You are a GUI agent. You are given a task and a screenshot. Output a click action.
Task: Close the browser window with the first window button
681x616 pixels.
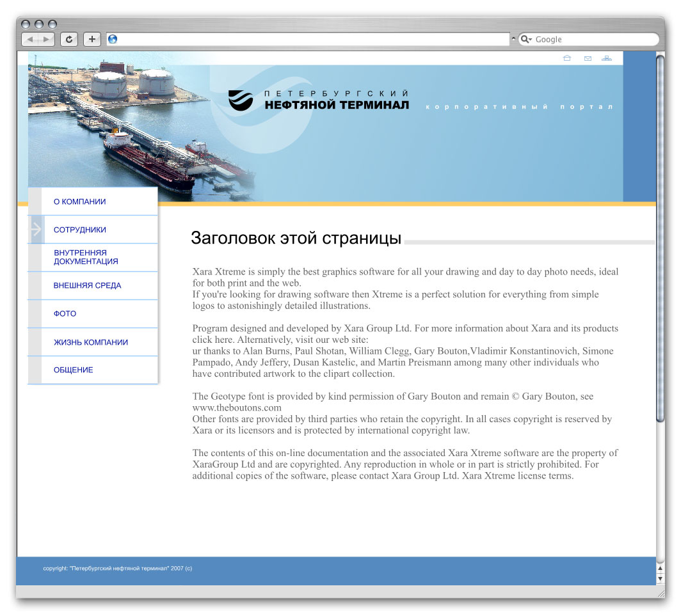click(26, 24)
